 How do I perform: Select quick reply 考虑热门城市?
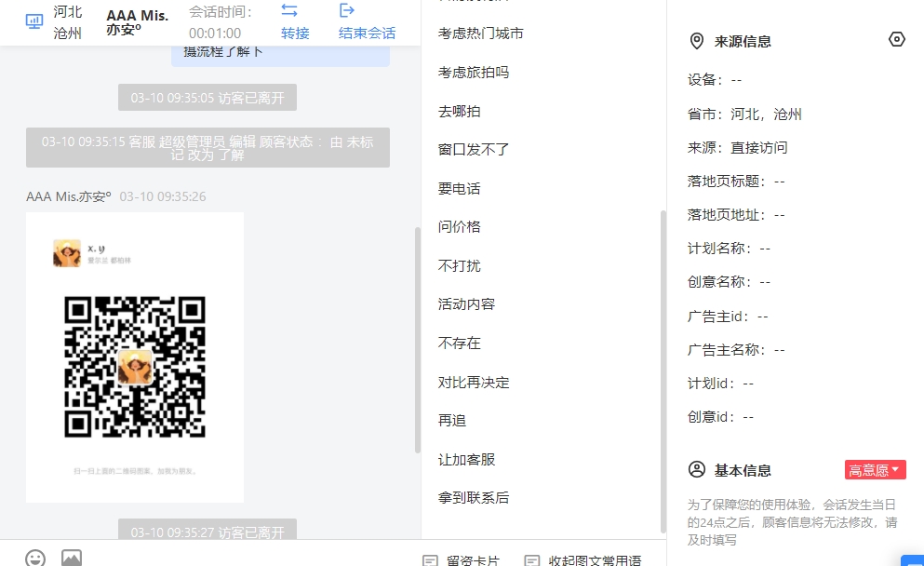(x=481, y=34)
